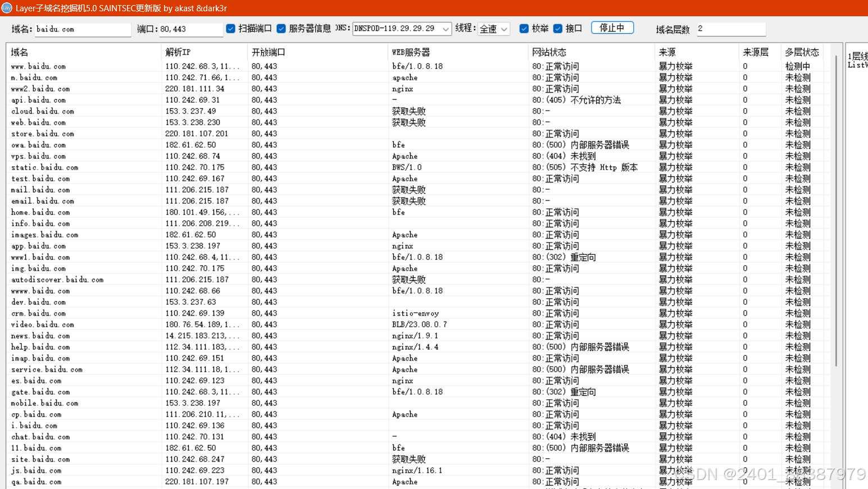Viewport: 868px width, 489px height.
Task: Sort by the 网站状态 column header
Action: click(x=592, y=52)
